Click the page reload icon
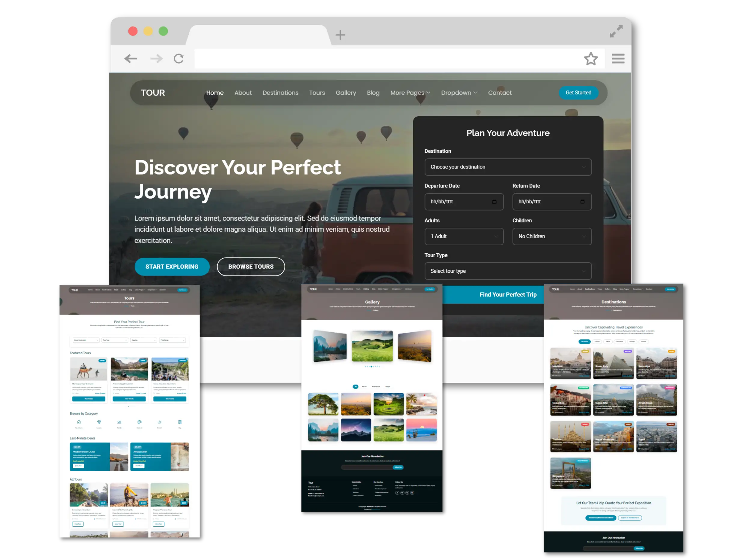 179,59
